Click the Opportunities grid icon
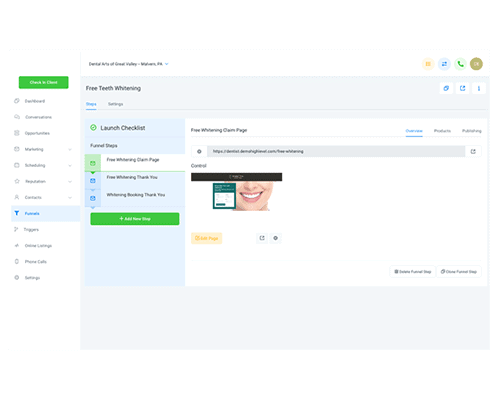The height and width of the screenshot is (400, 500). pos(17,133)
